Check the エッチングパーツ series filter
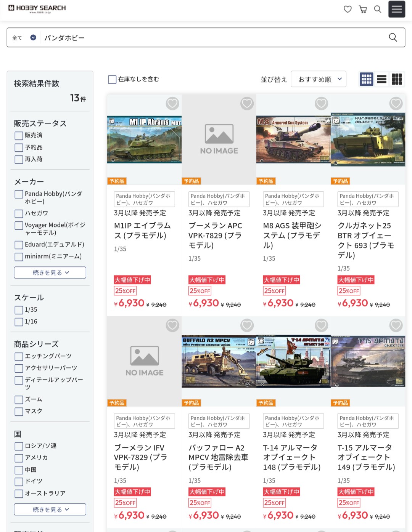 coord(19,356)
